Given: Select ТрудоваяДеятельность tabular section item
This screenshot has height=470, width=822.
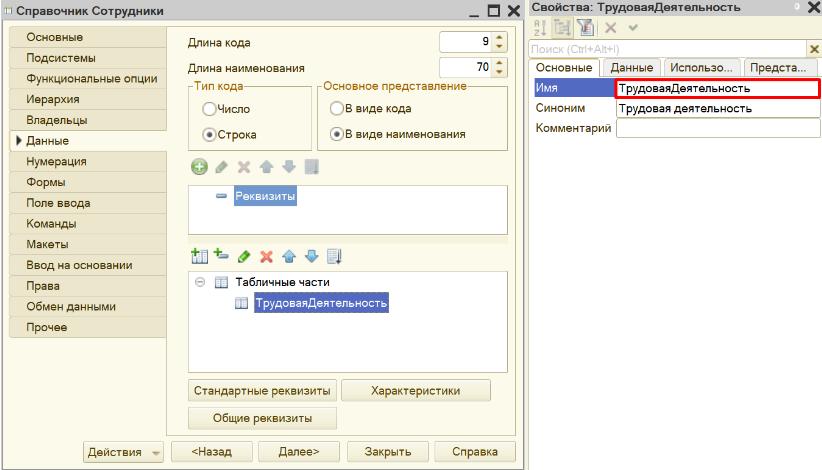Looking at the screenshot, I should (321, 303).
